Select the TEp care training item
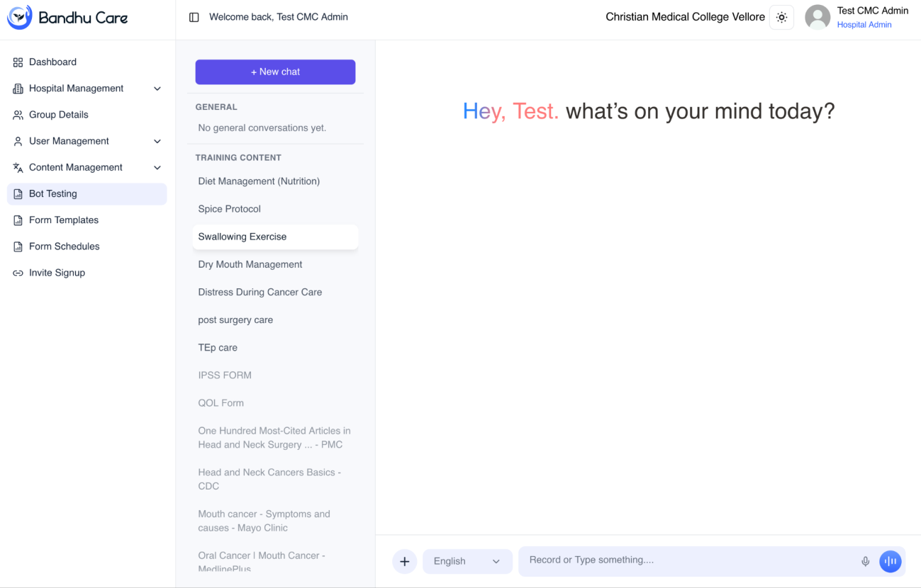This screenshot has width=921, height=588. 275,348
